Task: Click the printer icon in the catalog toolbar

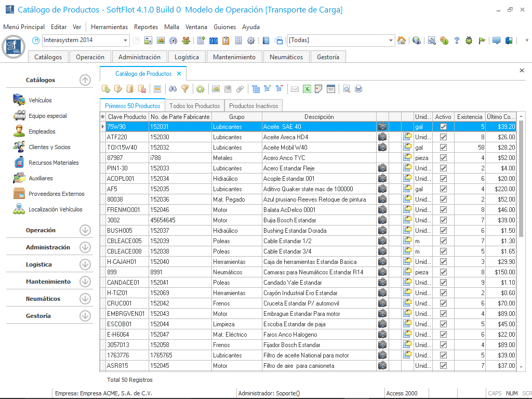Action: pos(358,89)
